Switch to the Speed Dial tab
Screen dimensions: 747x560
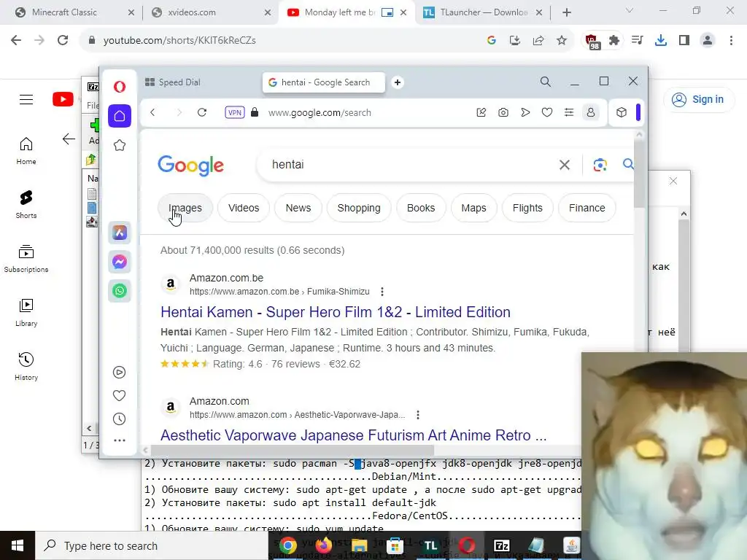coord(172,82)
